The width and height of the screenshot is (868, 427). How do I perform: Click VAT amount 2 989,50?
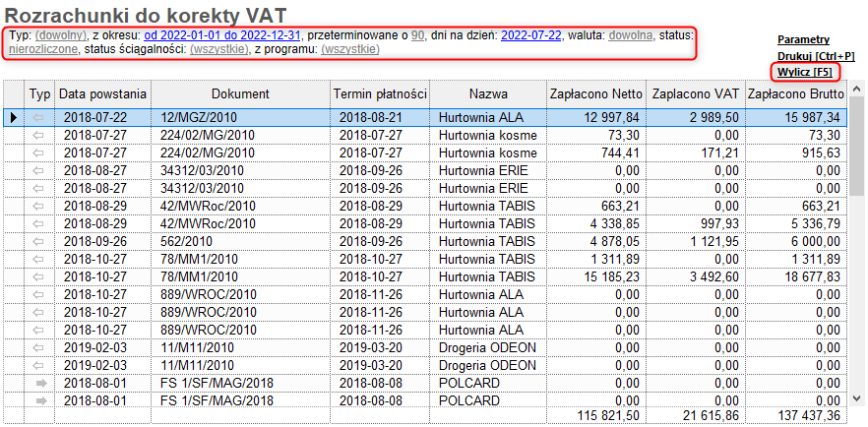(716, 117)
